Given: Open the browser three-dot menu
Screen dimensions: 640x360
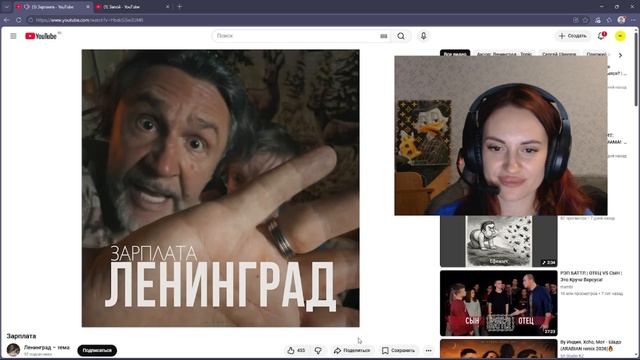Looking at the screenshot, I should point(633,20).
